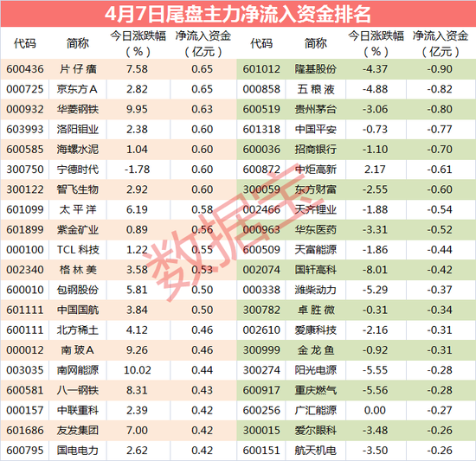Select stock name 洛阳钼业
Viewport: 476px width, 461px height.
(78, 129)
